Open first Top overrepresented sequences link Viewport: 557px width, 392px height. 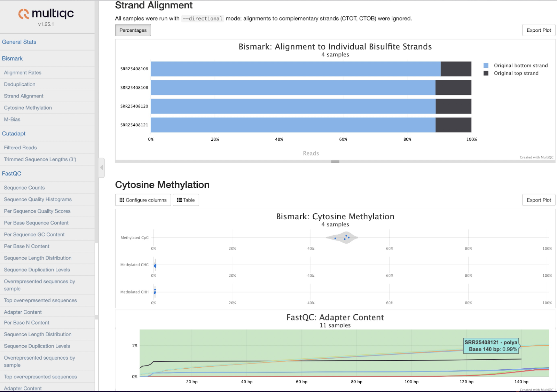[40, 300]
